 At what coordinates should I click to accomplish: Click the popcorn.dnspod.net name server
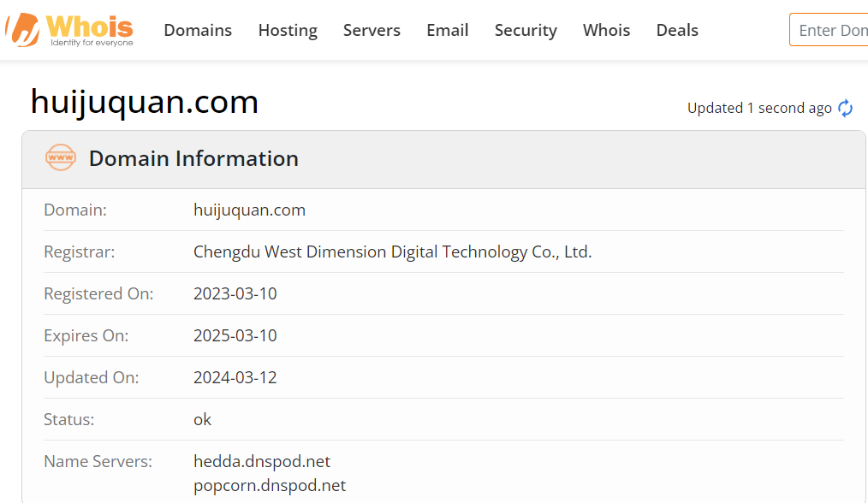pyautogui.click(x=270, y=485)
